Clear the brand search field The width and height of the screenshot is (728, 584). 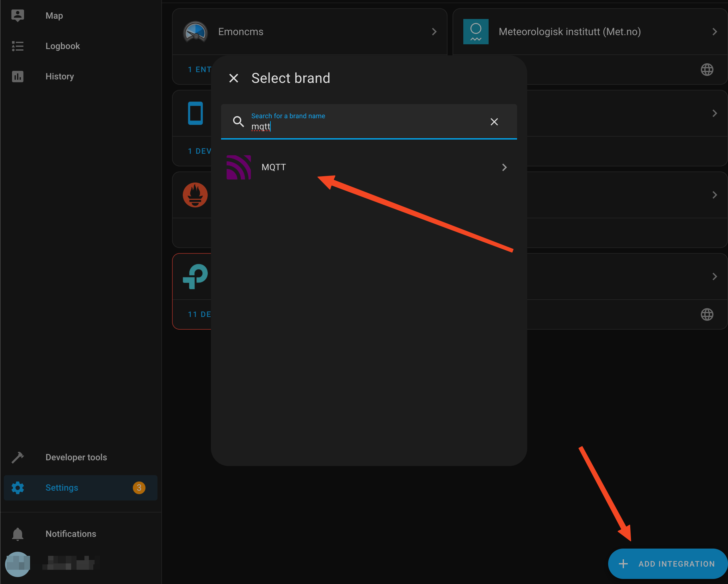494,122
